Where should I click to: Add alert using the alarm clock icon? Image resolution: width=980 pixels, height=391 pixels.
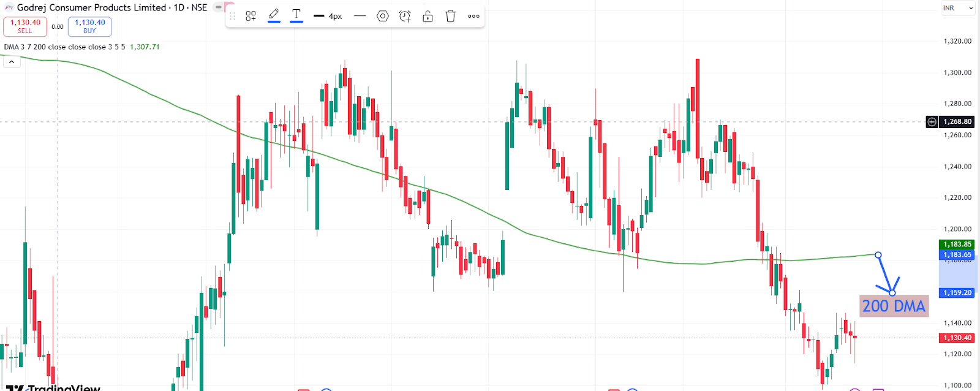[x=405, y=17]
